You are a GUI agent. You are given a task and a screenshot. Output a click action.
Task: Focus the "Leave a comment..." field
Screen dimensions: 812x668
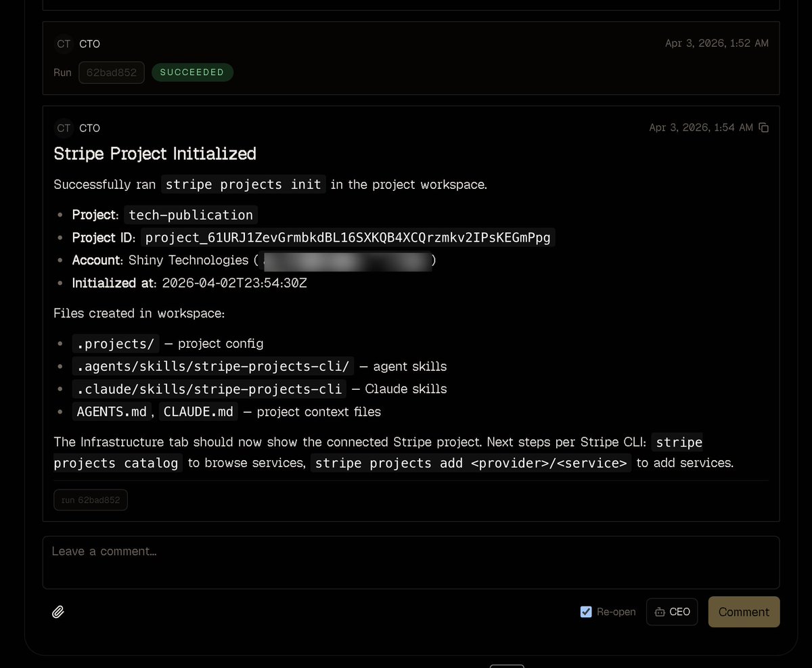[411, 562]
